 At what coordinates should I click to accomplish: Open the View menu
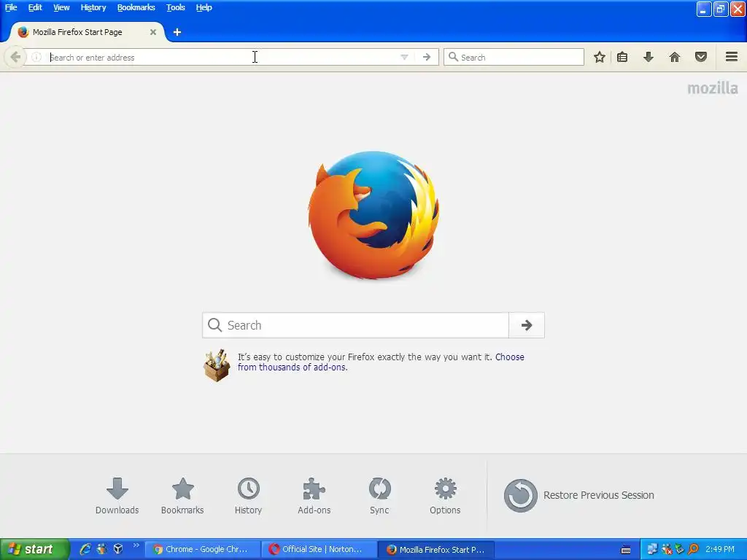click(61, 7)
